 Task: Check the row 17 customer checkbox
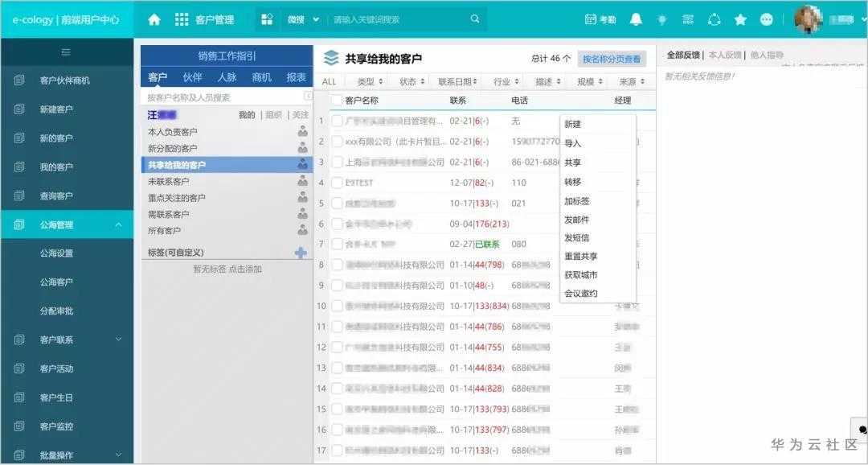[x=337, y=450]
